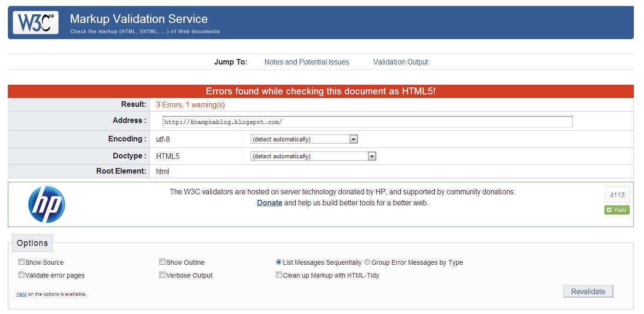Click into the Address URL field
Screen dimensions: 644x314
[368, 122]
